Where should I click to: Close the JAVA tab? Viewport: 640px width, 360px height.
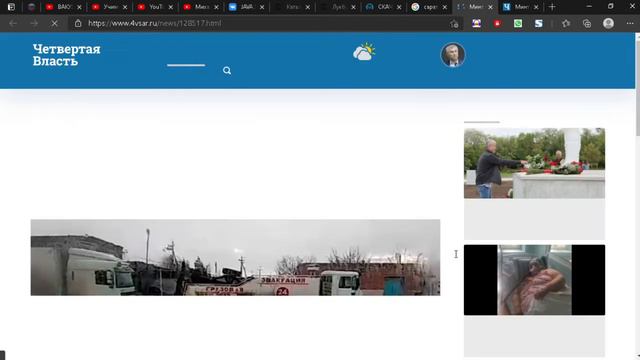pyautogui.click(x=262, y=7)
